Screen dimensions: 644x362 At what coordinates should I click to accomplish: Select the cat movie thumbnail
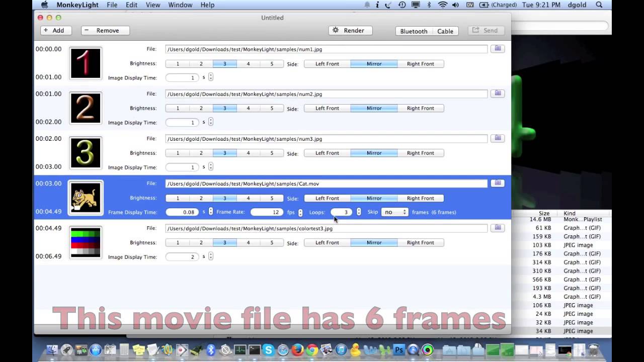(86, 198)
